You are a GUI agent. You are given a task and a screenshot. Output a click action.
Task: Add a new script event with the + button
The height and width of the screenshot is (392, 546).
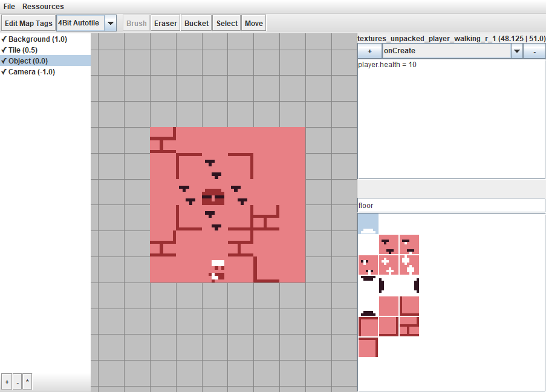coord(369,51)
